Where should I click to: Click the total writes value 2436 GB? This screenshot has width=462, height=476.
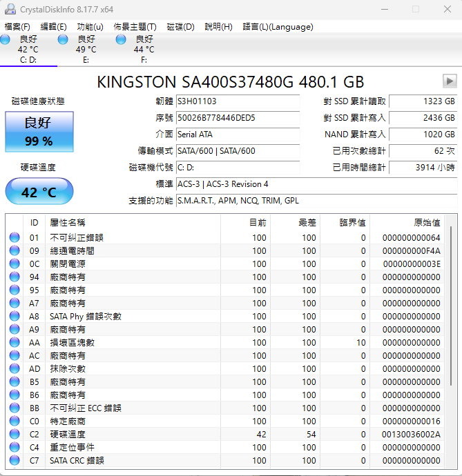(x=423, y=118)
